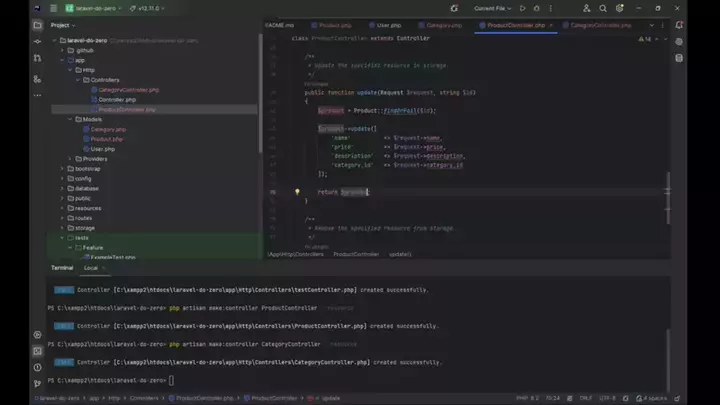Switch to the CategoryController.php editor tab

pyautogui.click(x=598, y=24)
